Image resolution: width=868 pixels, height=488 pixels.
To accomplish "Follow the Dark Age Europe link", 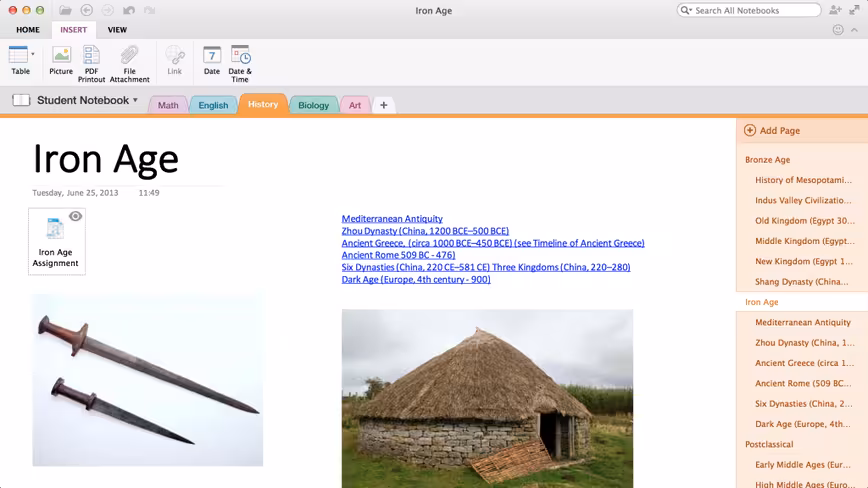I will pyautogui.click(x=416, y=279).
